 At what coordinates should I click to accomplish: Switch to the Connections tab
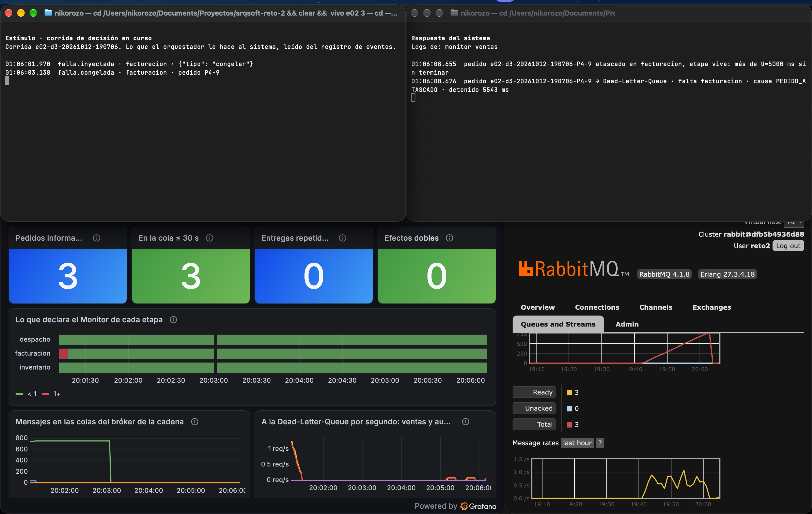(x=597, y=307)
